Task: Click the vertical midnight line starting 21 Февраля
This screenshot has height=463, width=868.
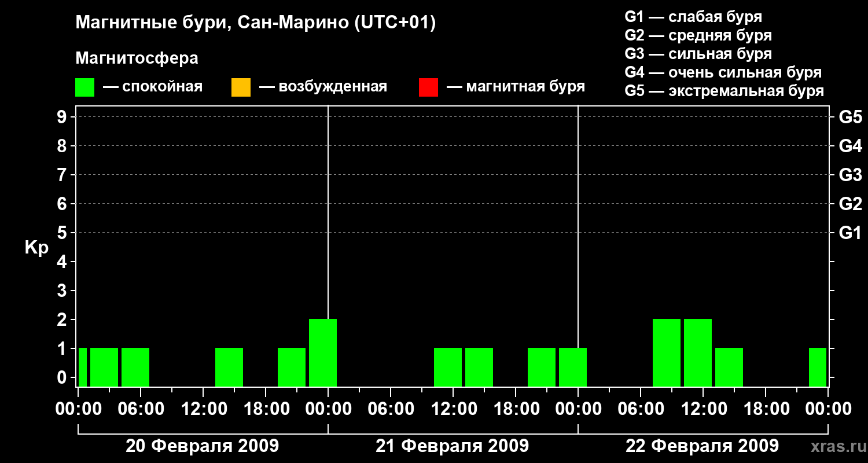Action: pos(328,212)
